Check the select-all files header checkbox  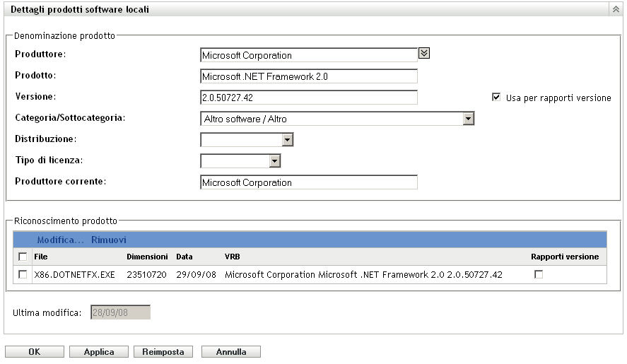click(23, 257)
